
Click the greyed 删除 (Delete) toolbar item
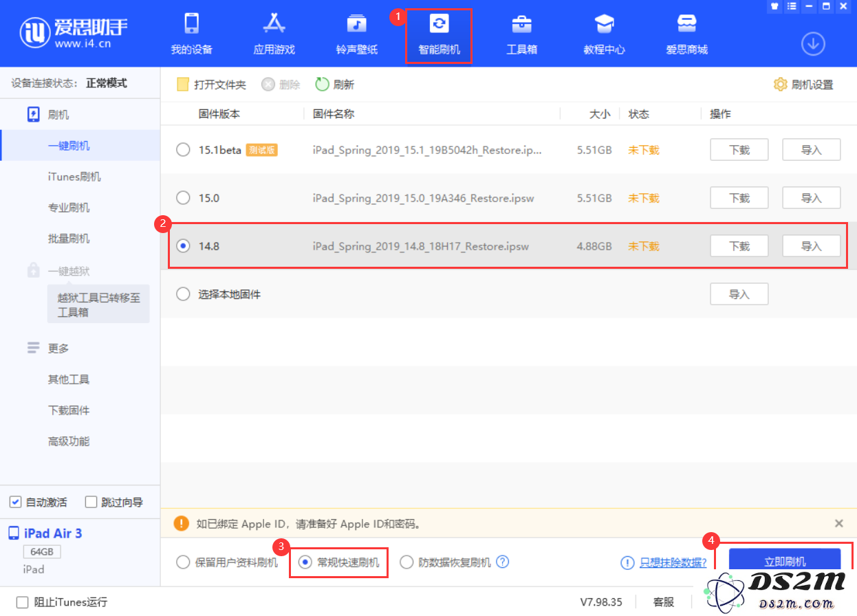281,85
